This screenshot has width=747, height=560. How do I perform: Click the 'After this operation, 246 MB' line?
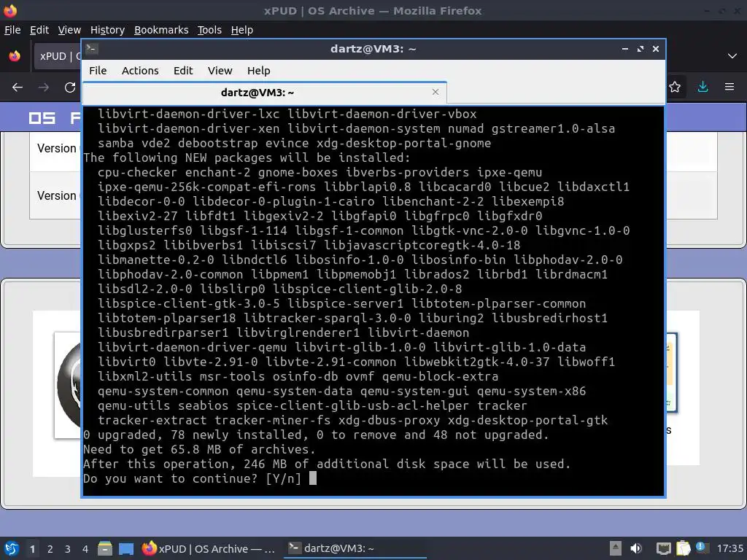pos(327,464)
